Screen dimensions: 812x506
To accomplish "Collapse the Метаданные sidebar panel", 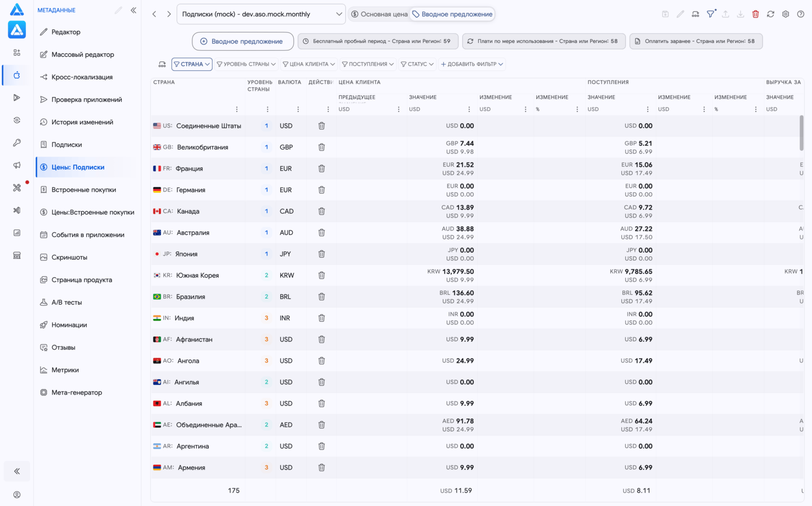I will (134, 10).
